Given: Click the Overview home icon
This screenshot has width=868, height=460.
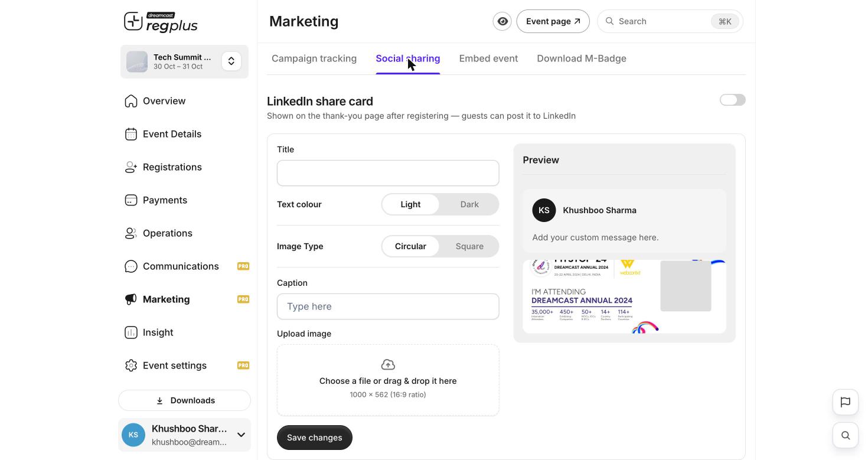Looking at the screenshot, I should [131, 101].
